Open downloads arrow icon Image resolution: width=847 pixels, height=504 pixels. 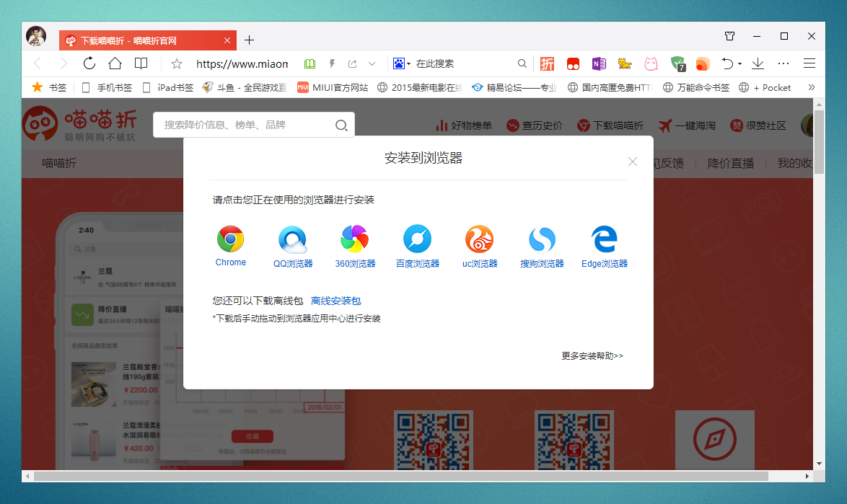click(x=758, y=63)
